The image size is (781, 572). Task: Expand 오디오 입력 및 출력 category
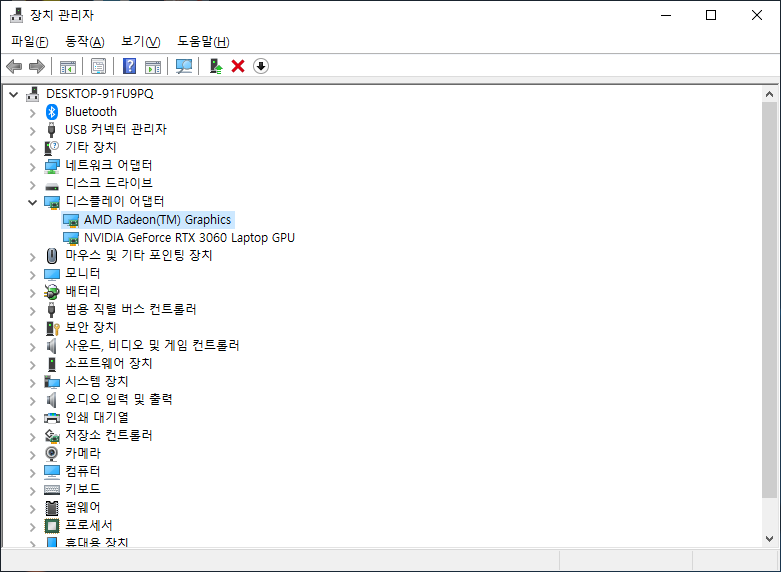pyautogui.click(x=32, y=400)
